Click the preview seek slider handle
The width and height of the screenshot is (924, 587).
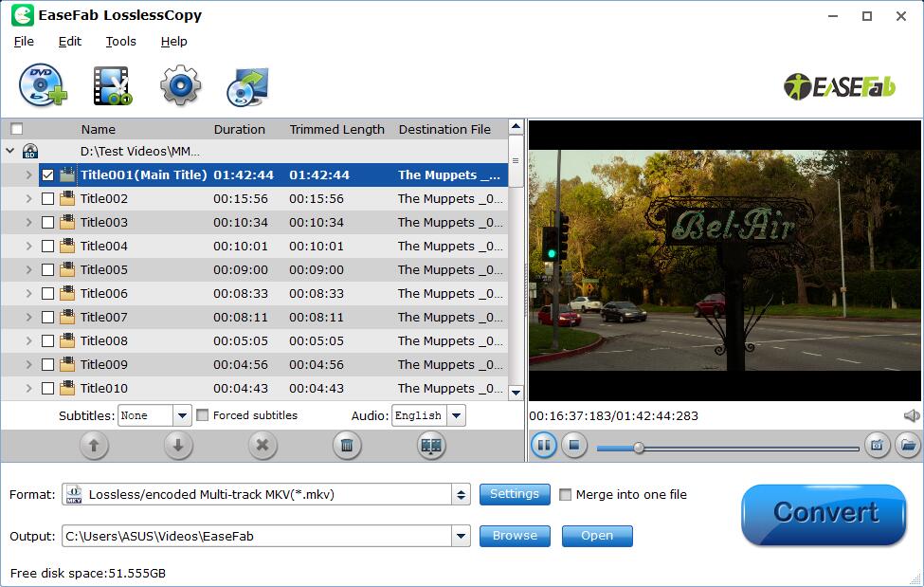coord(639,448)
